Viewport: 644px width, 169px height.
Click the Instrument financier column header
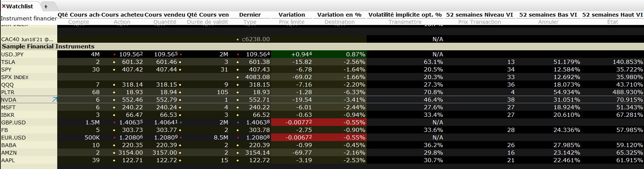28,18
